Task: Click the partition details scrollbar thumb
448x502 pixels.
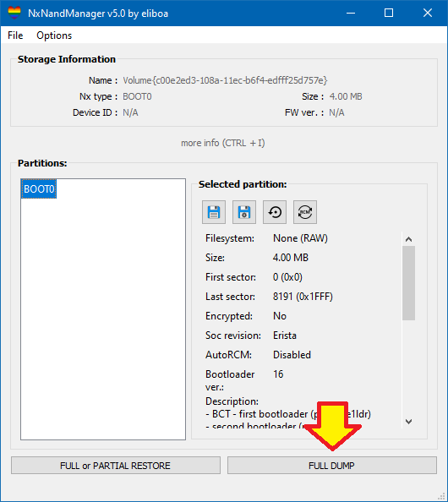Action: pos(408,283)
